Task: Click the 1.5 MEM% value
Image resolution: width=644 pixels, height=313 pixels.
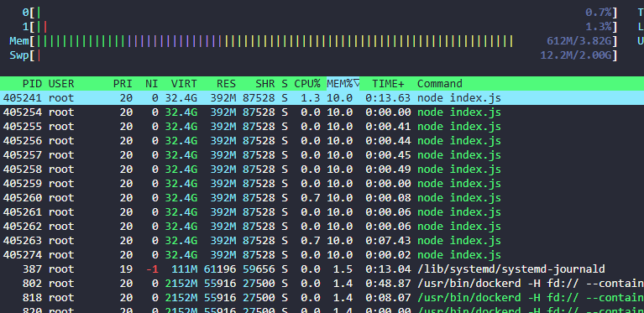Action: tap(343, 269)
